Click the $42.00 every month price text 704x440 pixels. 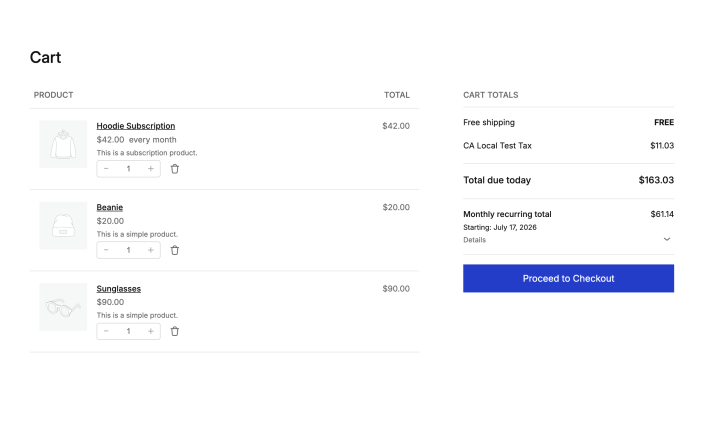[136, 140]
